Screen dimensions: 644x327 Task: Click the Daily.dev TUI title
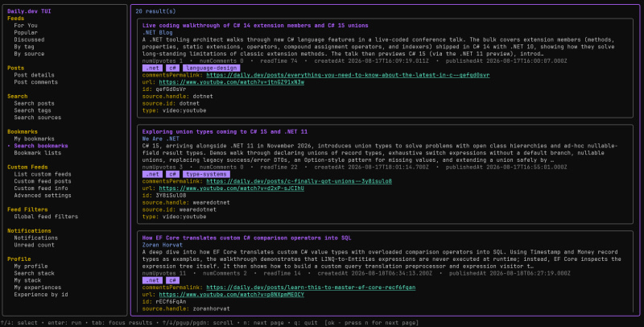coord(29,11)
